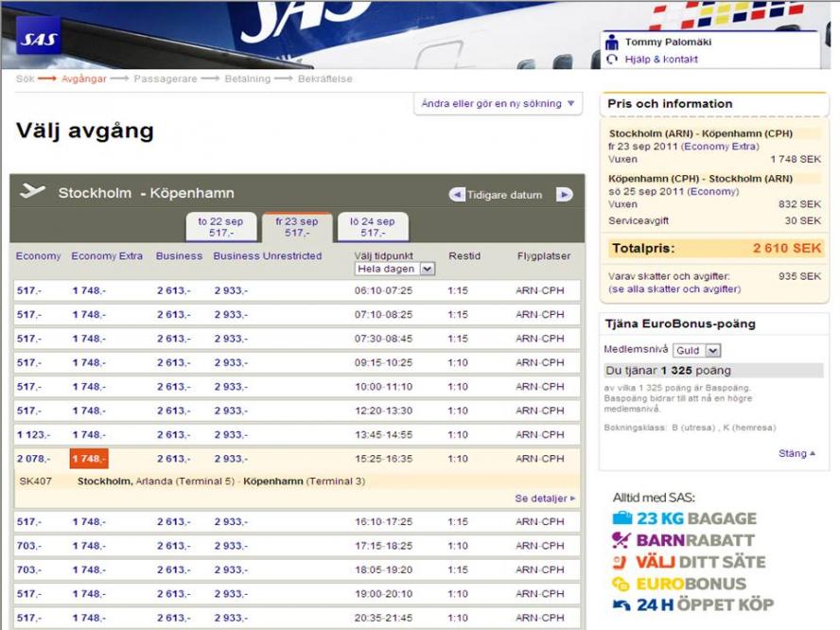Screen dimensions: 840x630
Task: Click the Economy Extra fare-class link in price summary
Action: click(720, 147)
